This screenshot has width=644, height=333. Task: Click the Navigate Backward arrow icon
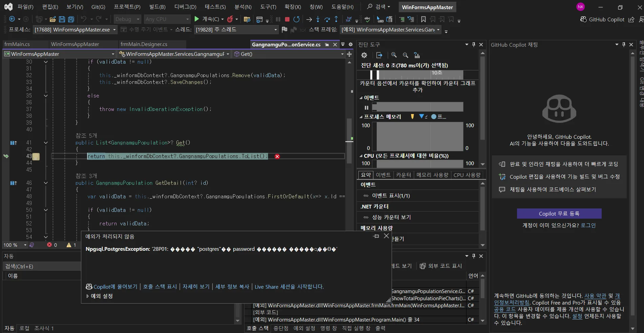pyautogui.click(x=12, y=19)
